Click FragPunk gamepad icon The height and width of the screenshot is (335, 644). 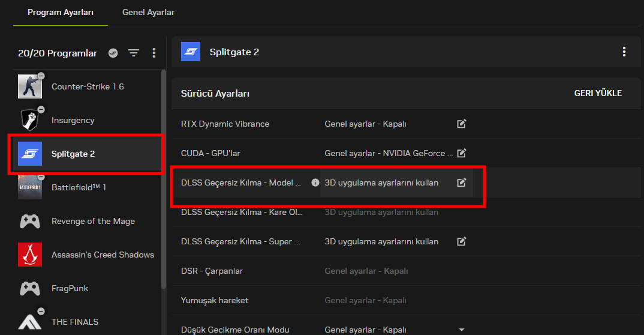point(30,289)
